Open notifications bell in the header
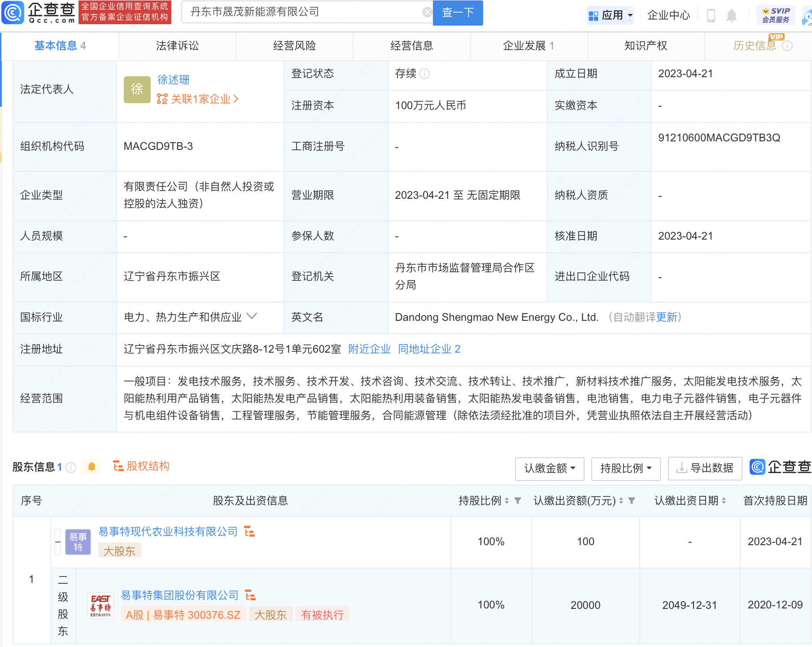 (x=732, y=16)
